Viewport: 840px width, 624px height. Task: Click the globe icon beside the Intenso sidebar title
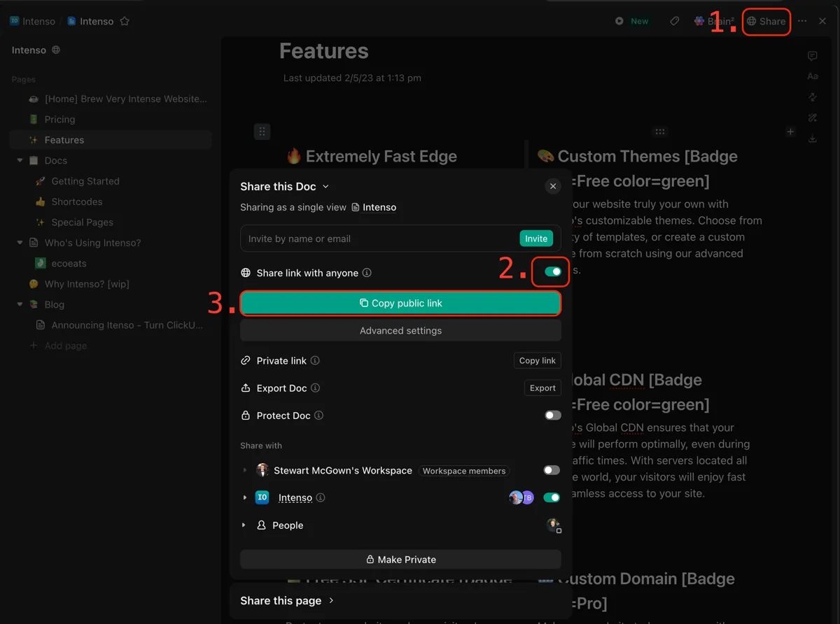point(56,50)
